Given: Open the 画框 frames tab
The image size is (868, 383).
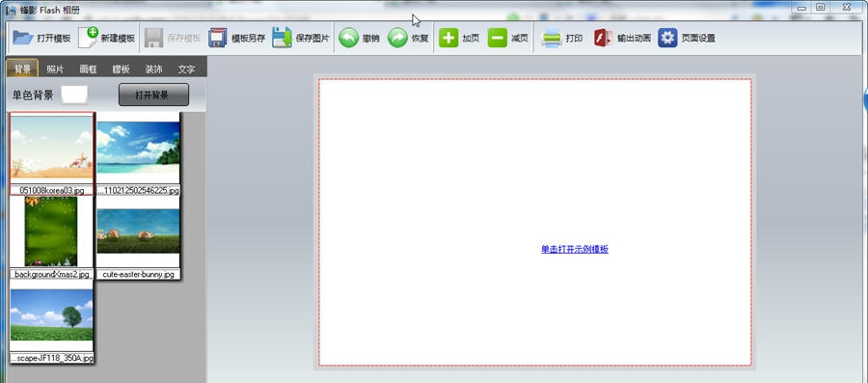Looking at the screenshot, I should [x=88, y=69].
